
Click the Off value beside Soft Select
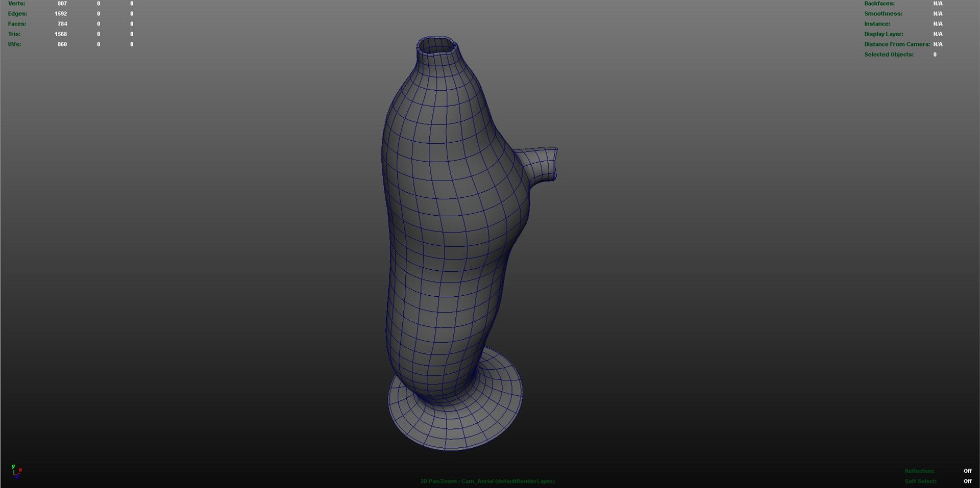967,481
